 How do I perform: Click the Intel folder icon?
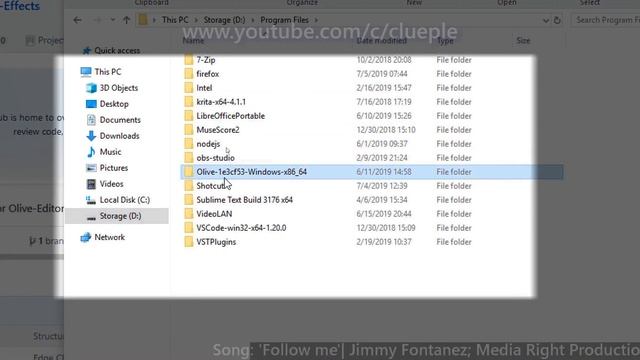pos(189,88)
